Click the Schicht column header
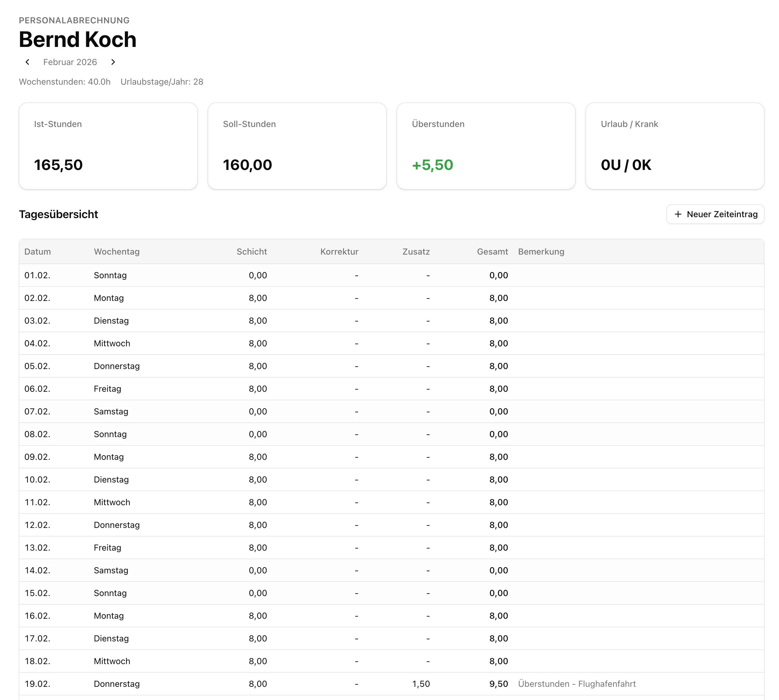 coord(251,252)
